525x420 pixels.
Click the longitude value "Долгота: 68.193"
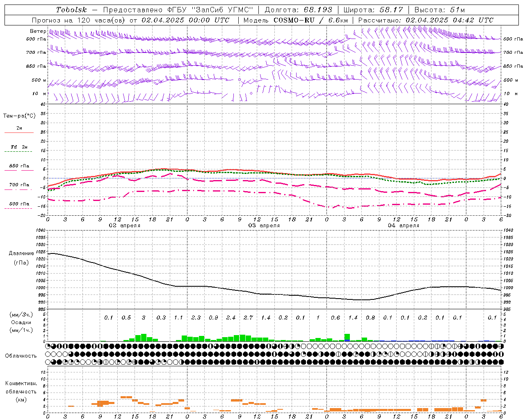[299, 10]
